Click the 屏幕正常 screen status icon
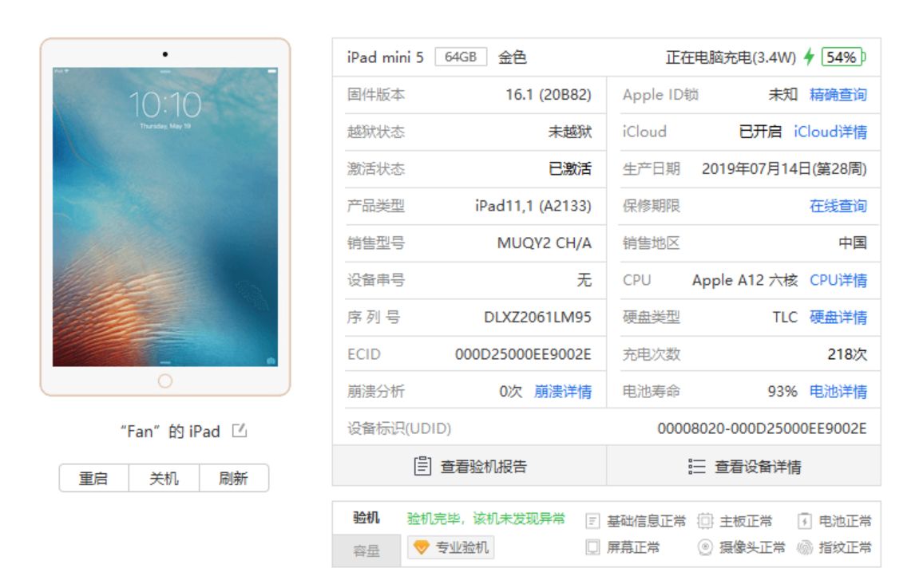 click(x=592, y=549)
